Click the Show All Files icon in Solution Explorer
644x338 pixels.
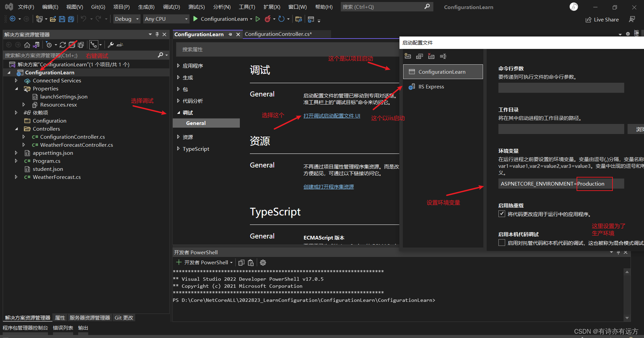pyautogui.click(x=81, y=45)
